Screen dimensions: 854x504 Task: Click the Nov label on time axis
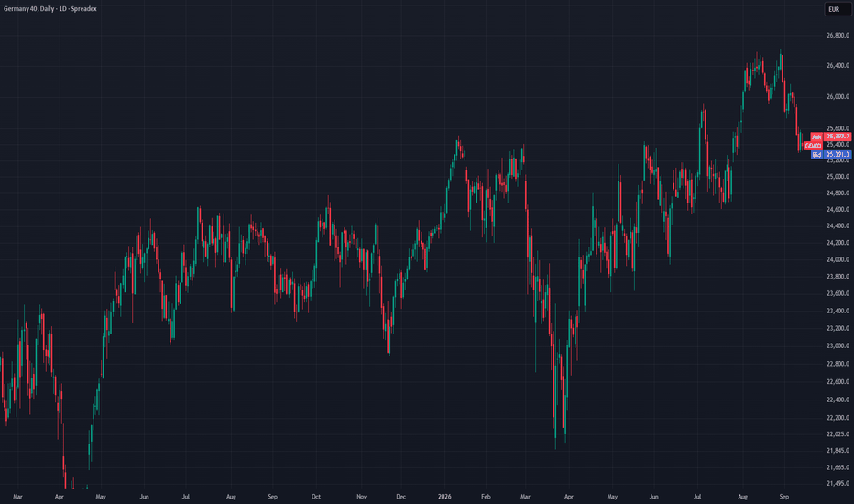point(361,497)
